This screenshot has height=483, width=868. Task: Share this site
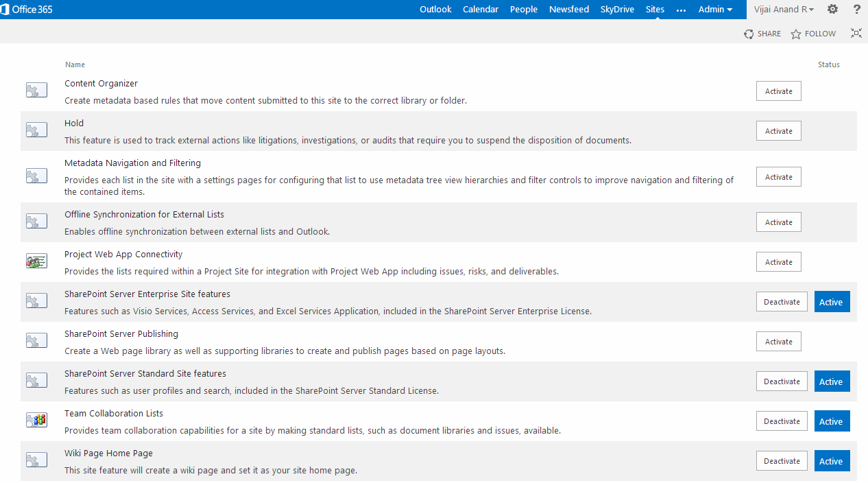(x=762, y=34)
